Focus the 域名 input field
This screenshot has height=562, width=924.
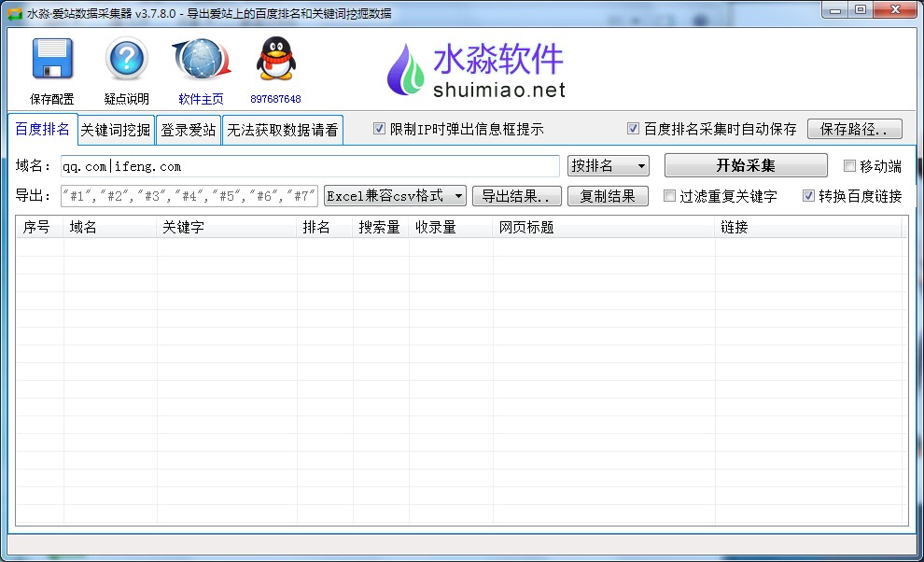point(310,166)
